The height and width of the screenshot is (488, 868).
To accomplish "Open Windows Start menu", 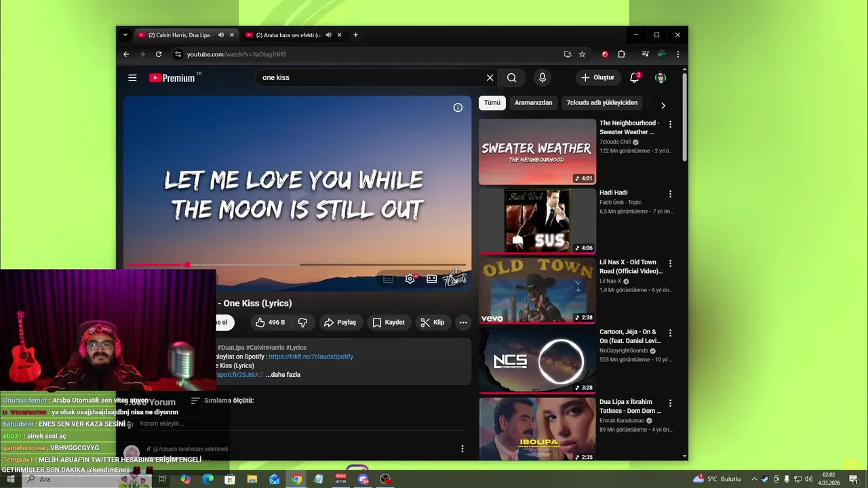I will tap(10, 479).
